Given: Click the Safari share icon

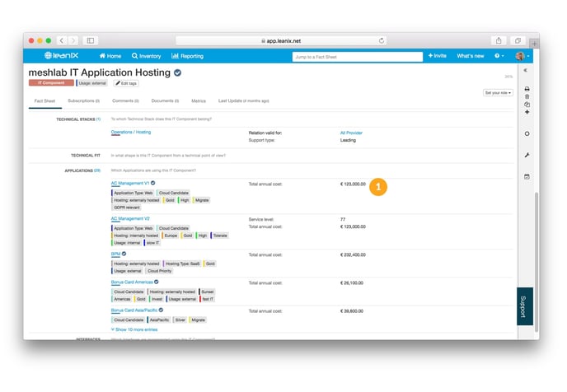Looking at the screenshot, I should click(499, 40).
